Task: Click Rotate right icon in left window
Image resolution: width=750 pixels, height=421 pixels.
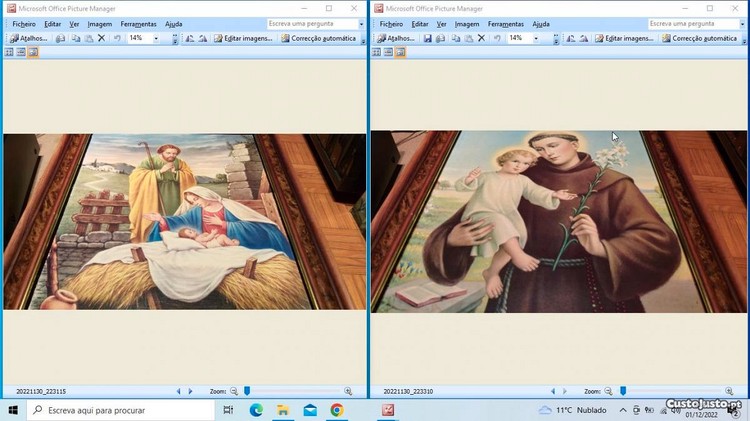Action: pyautogui.click(x=203, y=39)
